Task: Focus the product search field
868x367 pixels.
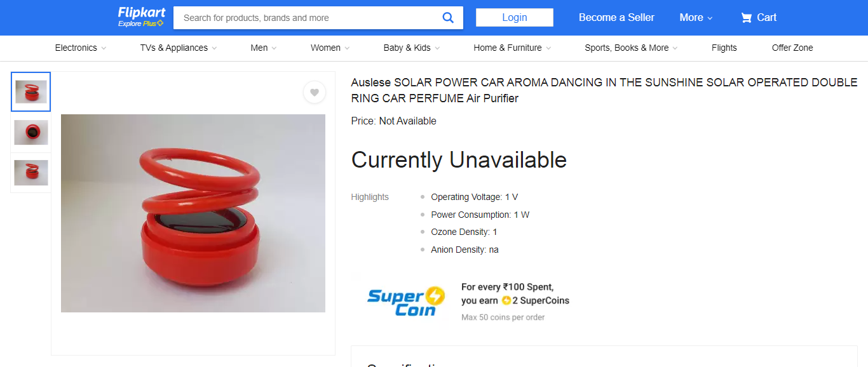Action: tap(305, 18)
